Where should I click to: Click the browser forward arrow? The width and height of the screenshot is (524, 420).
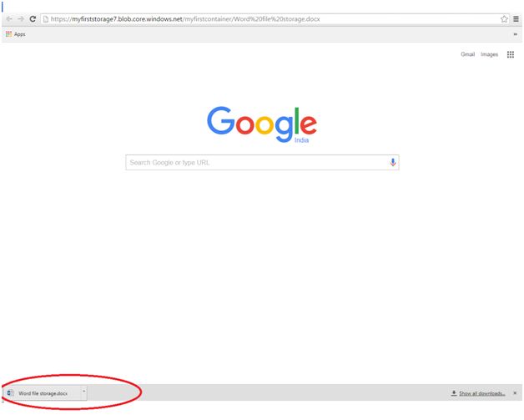21,19
